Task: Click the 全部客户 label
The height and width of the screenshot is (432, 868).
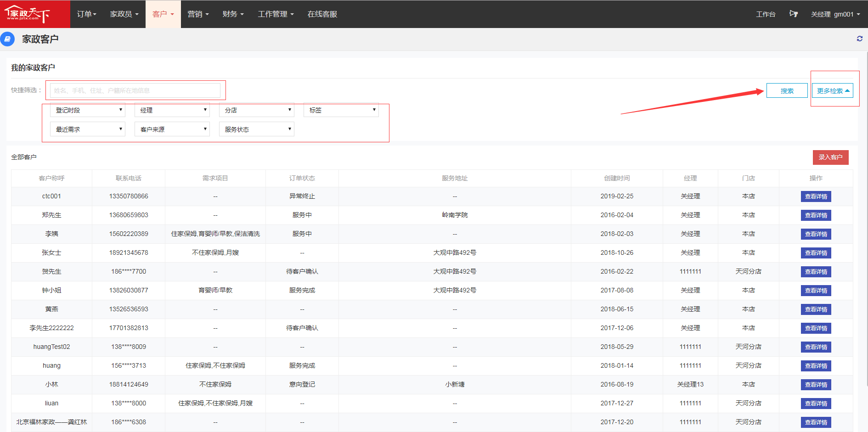Action: 24,157
